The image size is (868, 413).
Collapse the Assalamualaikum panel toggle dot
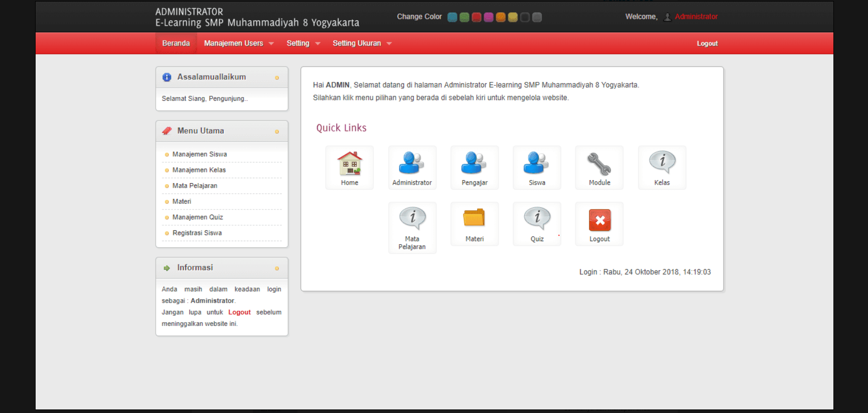tap(277, 78)
